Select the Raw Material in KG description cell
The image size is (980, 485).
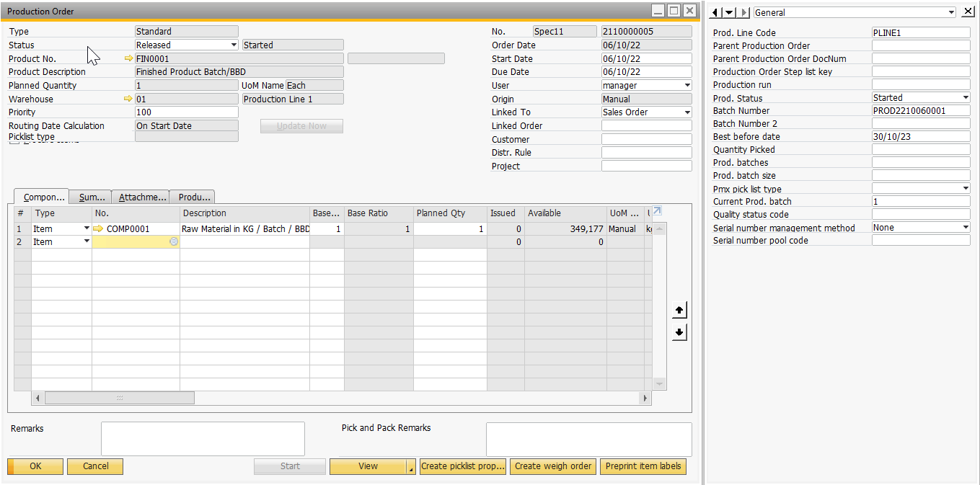pos(244,228)
